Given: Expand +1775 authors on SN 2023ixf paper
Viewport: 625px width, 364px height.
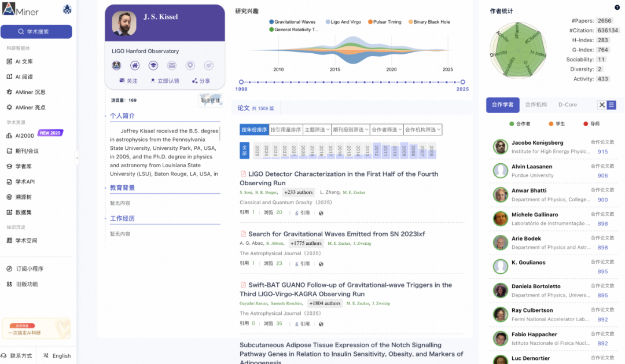Looking at the screenshot, I should (x=306, y=243).
